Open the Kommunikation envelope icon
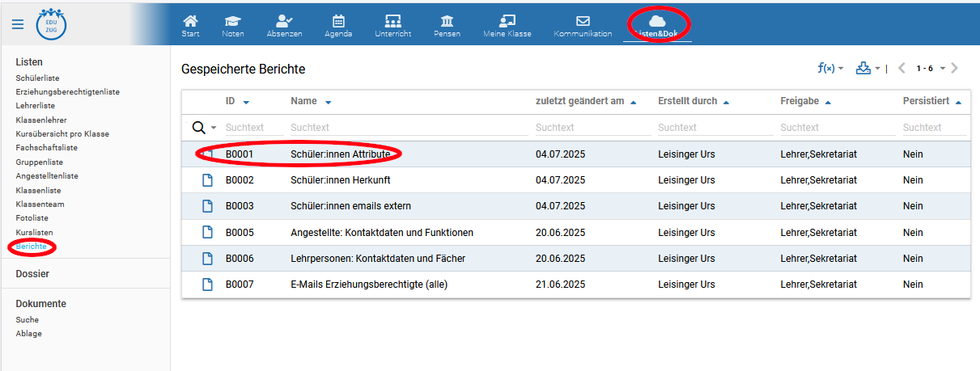This screenshot has height=371, width=980. [583, 21]
